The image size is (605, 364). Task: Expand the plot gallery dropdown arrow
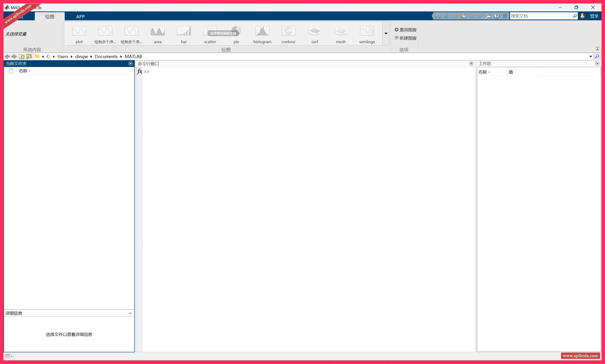pyautogui.click(x=386, y=34)
